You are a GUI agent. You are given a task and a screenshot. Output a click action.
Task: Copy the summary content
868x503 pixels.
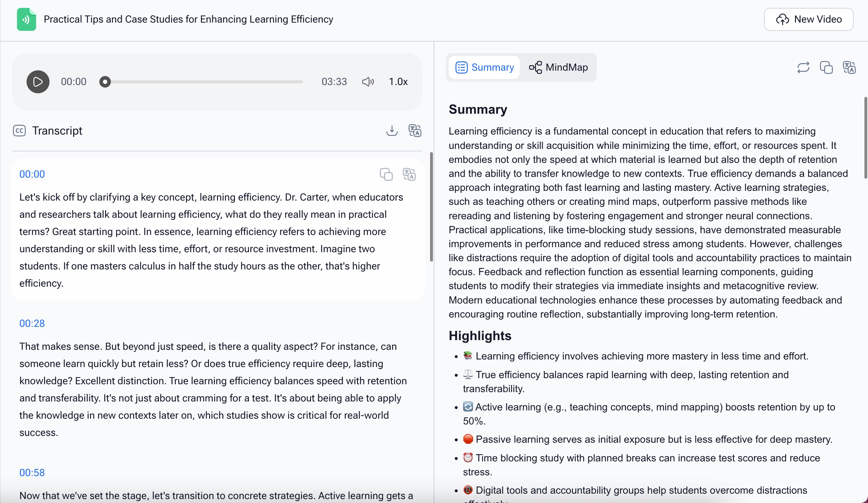[x=826, y=67]
